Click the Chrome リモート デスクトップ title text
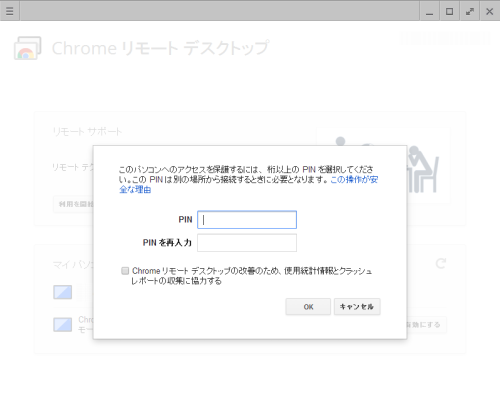The height and width of the screenshot is (395, 500). (x=160, y=48)
